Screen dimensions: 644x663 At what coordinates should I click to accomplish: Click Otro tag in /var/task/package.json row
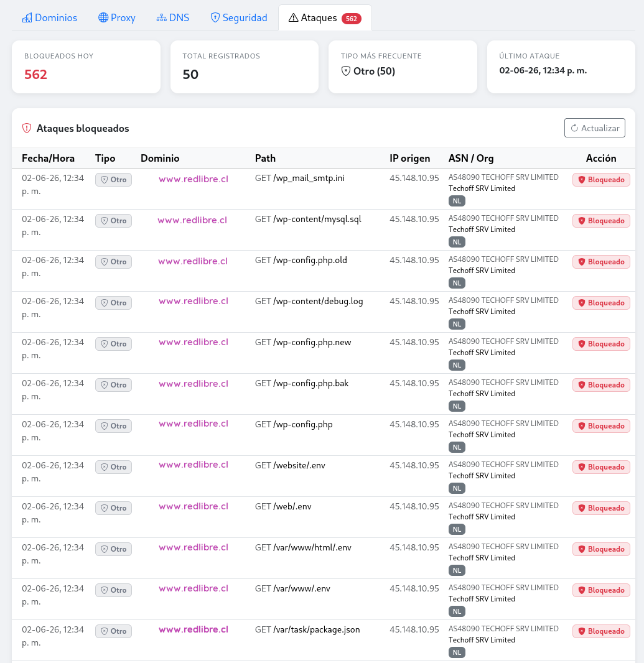click(113, 631)
